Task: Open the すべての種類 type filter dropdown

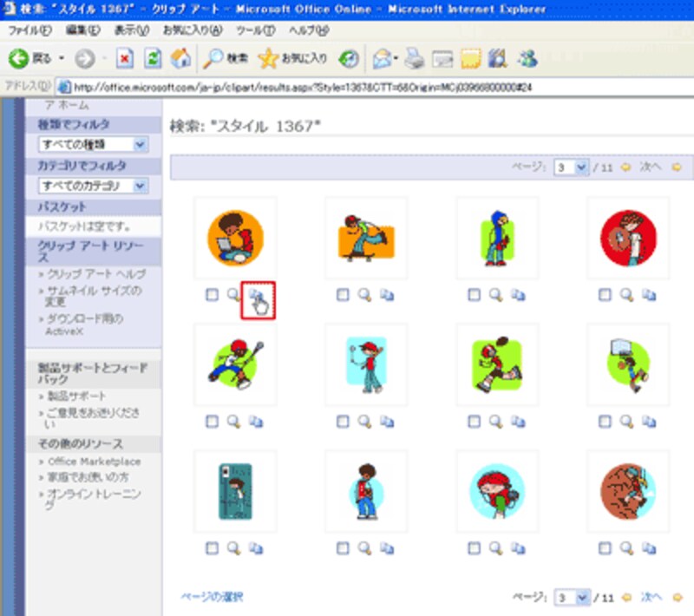Action: click(94, 144)
